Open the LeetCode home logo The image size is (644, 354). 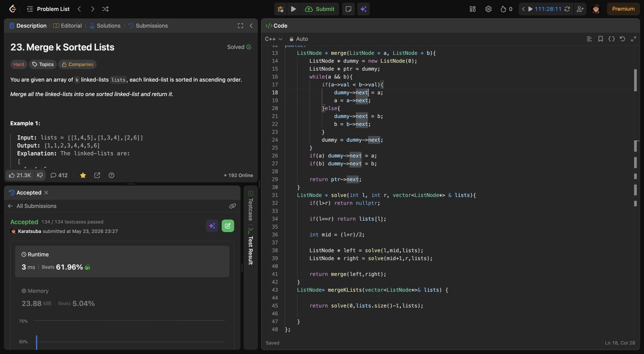tap(13, 9)
